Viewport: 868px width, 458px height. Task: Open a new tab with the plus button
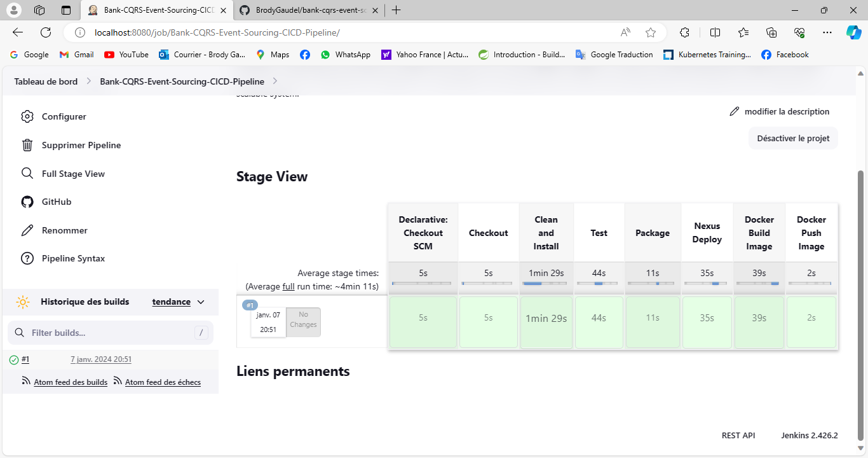[x=397, y=10]
